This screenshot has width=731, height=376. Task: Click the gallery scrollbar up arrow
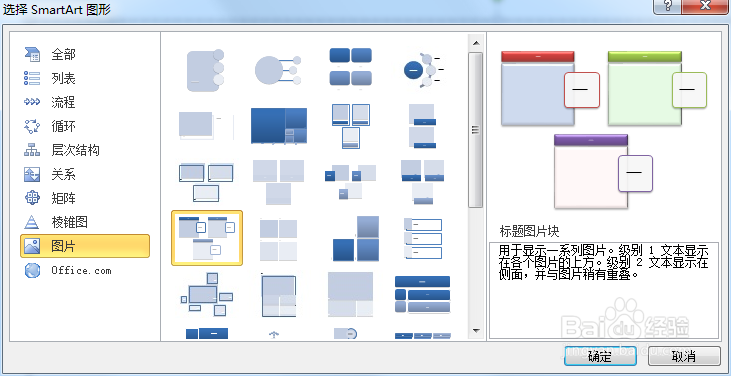click(x=476, y=43)
